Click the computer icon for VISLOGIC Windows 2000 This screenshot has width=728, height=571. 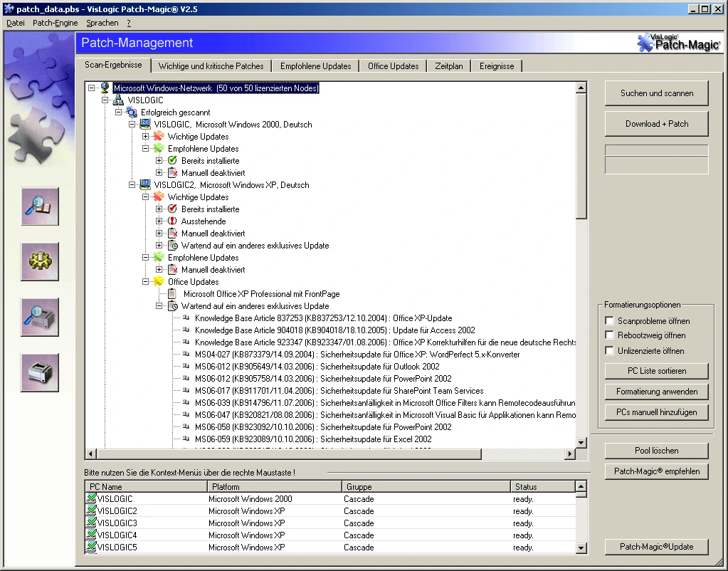145,124
